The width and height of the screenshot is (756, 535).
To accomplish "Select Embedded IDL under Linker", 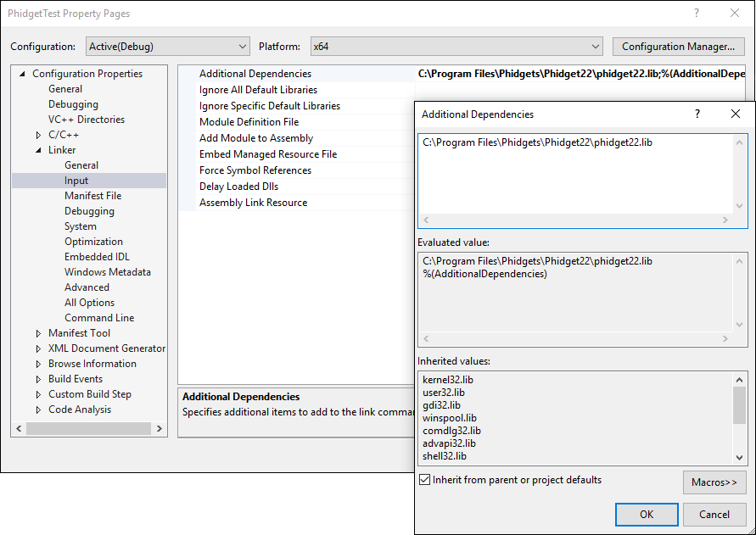I will pyautogui.click(x=97, y=257).
